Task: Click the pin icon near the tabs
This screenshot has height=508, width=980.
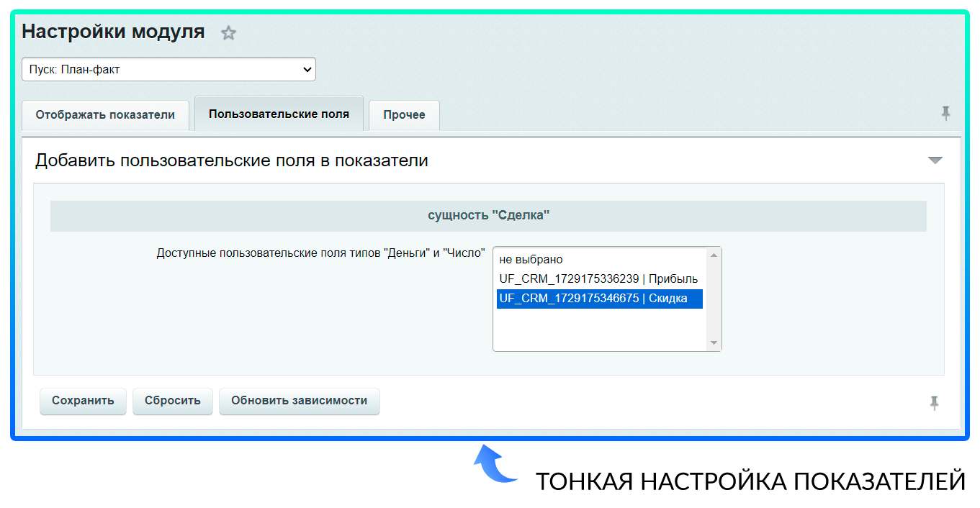Action: point(945,112)
